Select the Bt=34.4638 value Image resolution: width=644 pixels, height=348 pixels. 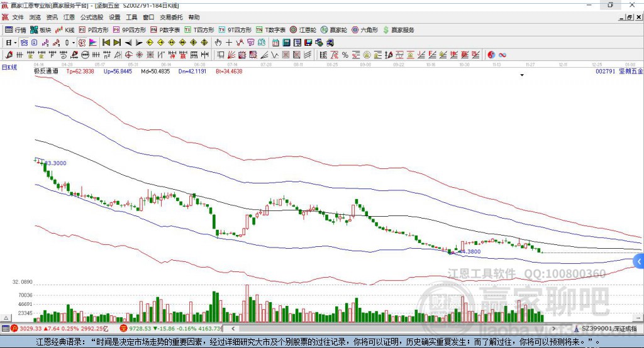[x=229, y=71]
